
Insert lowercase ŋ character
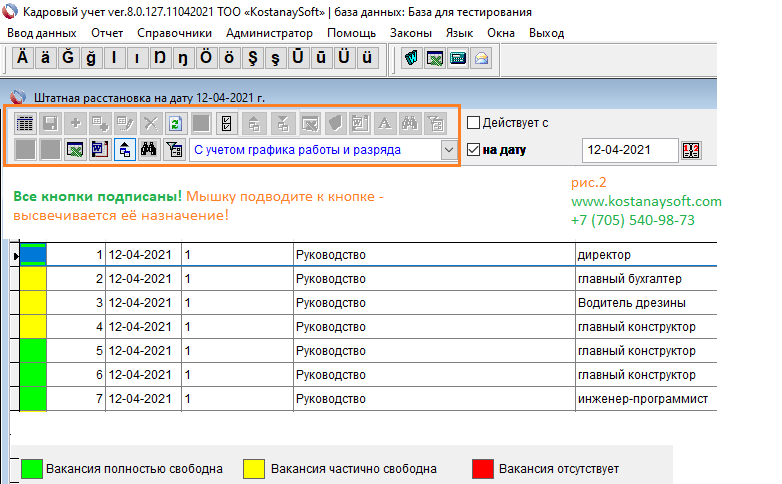coord(183,58)
